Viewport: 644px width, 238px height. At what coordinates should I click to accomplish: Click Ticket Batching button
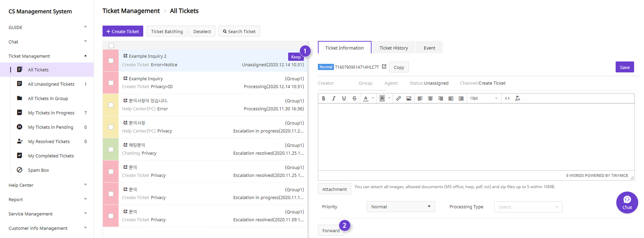pyautogui.click(x=167, y=31)
